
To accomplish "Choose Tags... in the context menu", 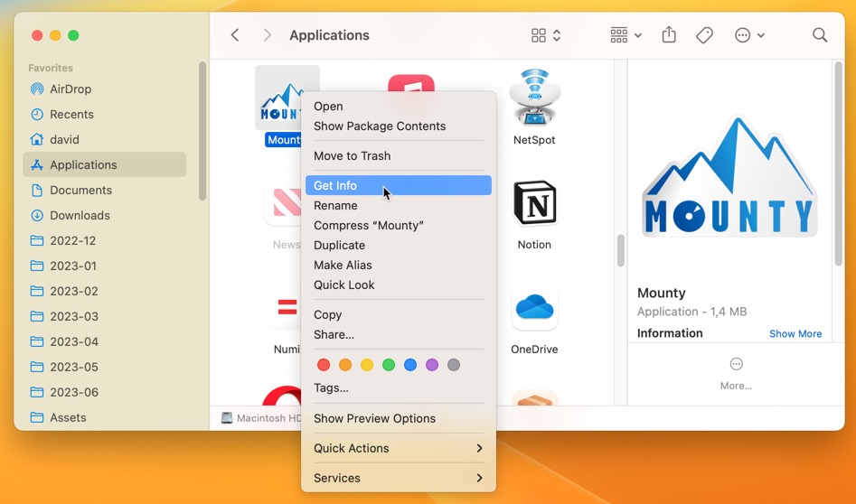I will (399, 387).
